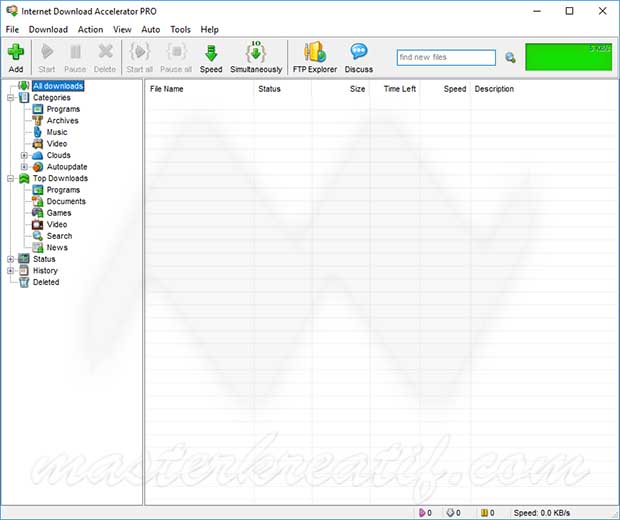Click the Speed 0.0 KB/s status text
The image size is (620, 520).
(x=542, y=513)
